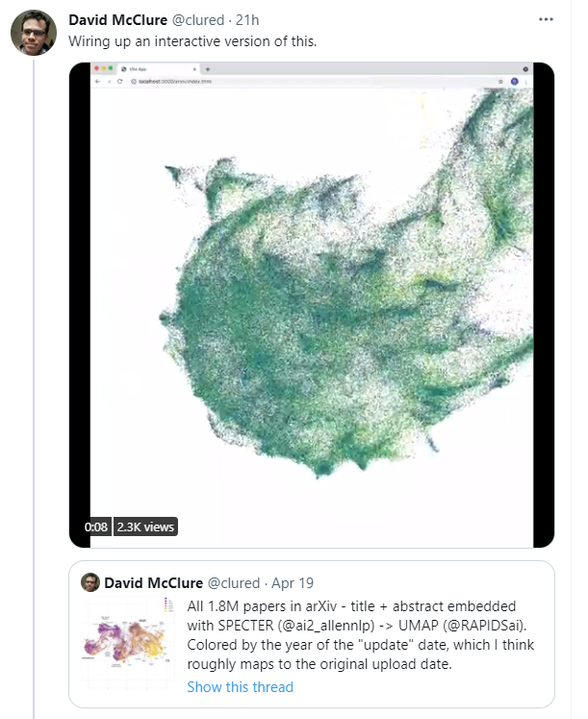Click the quoted tweet's David McClure name
The image size is (588, 719).
[x=152, y=583]
